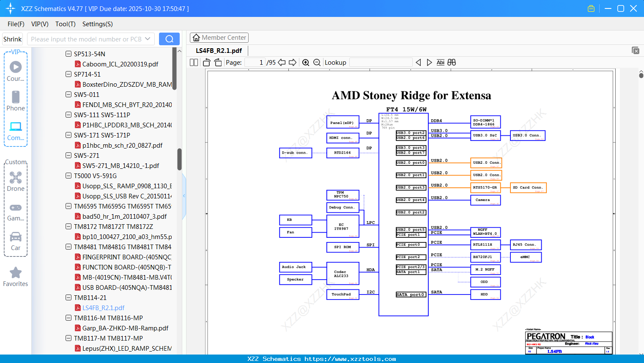Rotate the page counterclockwise
Screen dimensions: 644x363
206,63
